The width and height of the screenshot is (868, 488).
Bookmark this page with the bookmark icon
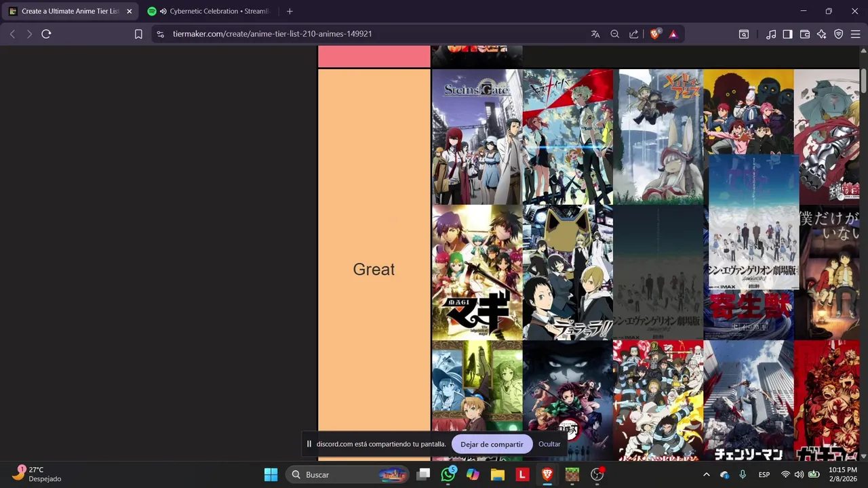click(x=138, y=34)
